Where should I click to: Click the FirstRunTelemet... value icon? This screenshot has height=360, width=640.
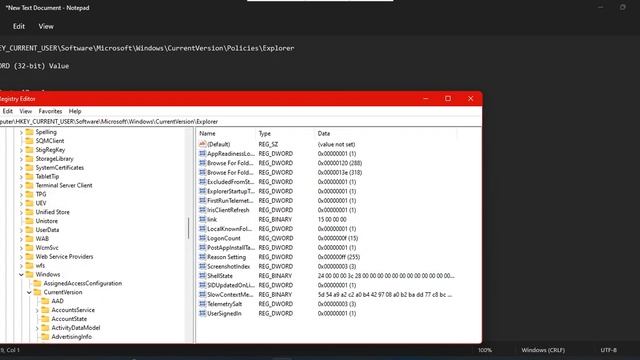pyautogui.click(x=202, y=200)
